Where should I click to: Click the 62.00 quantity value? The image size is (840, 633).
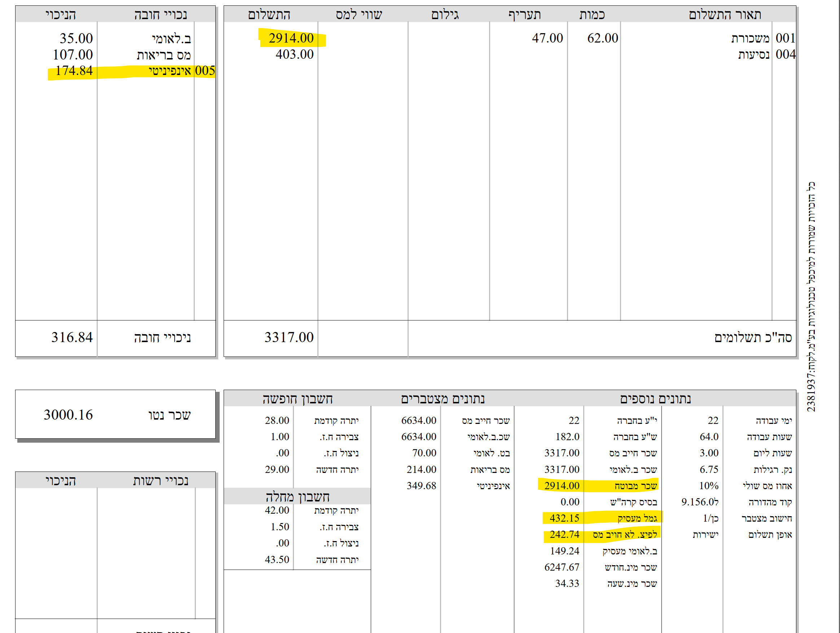[x=602, y=38]
